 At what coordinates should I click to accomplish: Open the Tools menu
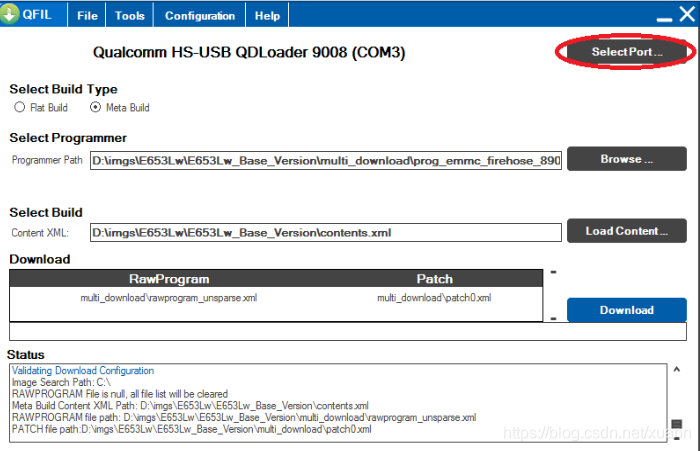[x=129, y=16]
